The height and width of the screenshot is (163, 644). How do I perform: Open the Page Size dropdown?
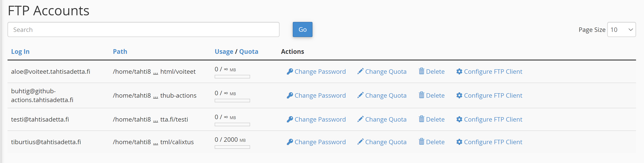point(621,29)
